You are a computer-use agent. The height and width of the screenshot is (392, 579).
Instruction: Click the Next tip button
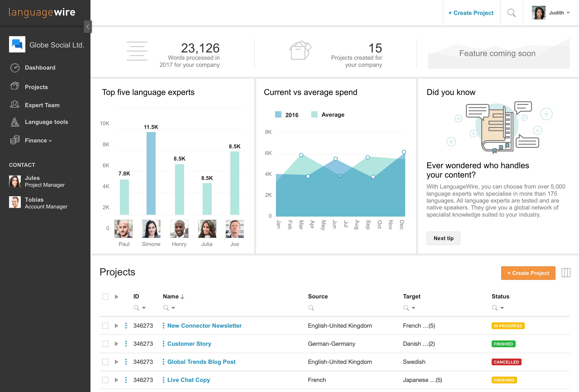(x=443, y=238)
